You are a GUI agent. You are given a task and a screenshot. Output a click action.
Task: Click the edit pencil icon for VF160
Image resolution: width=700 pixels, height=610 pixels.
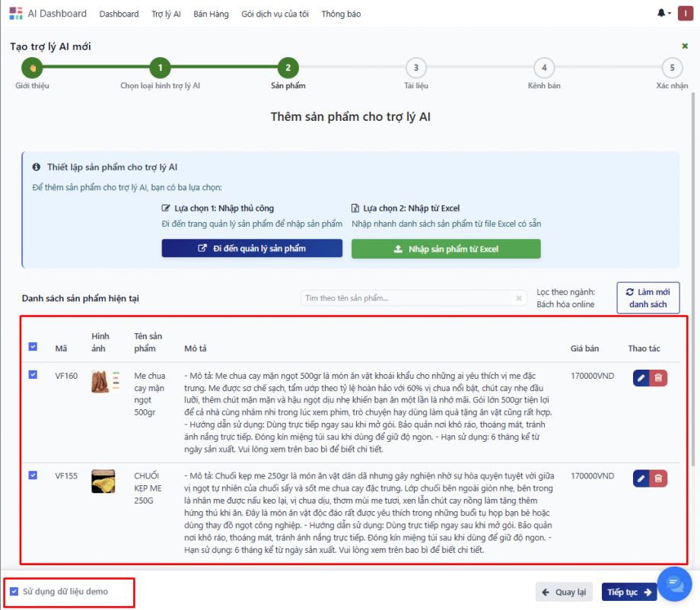(641, 377)
